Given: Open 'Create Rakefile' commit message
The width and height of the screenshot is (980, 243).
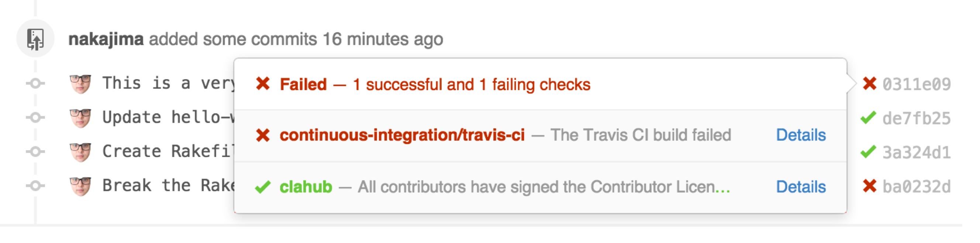Looking at the screenshot, I should (168, 151).
